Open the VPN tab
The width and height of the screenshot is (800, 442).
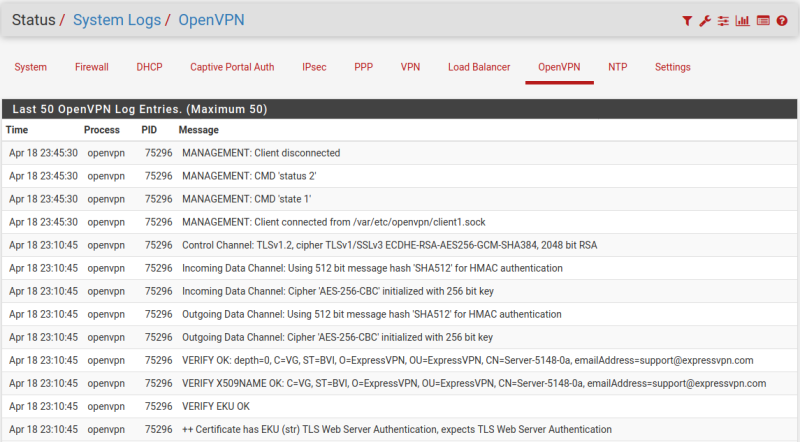[x=410, y=67]
